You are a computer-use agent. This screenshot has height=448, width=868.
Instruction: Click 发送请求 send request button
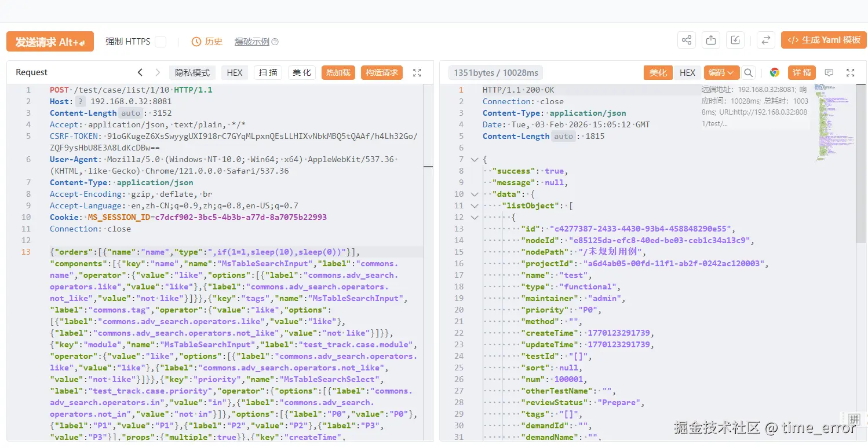50,42
